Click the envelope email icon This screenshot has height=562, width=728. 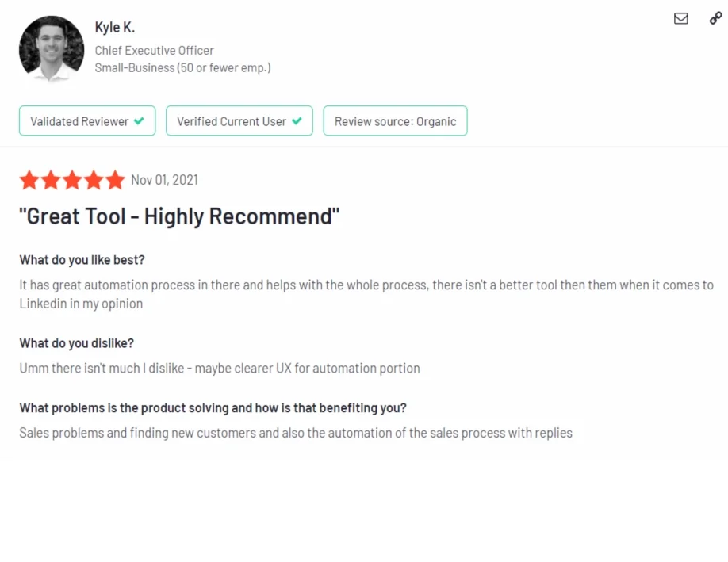[x=680, y=18]
